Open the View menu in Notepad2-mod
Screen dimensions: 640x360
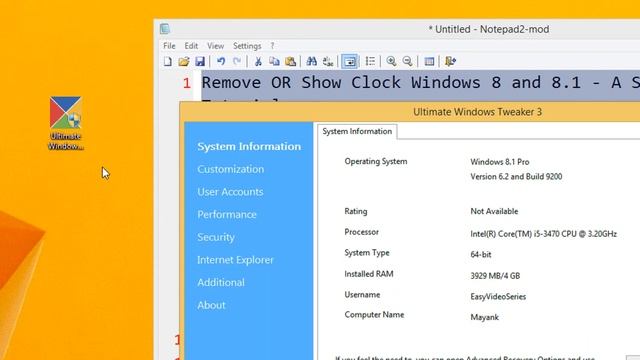215,46
